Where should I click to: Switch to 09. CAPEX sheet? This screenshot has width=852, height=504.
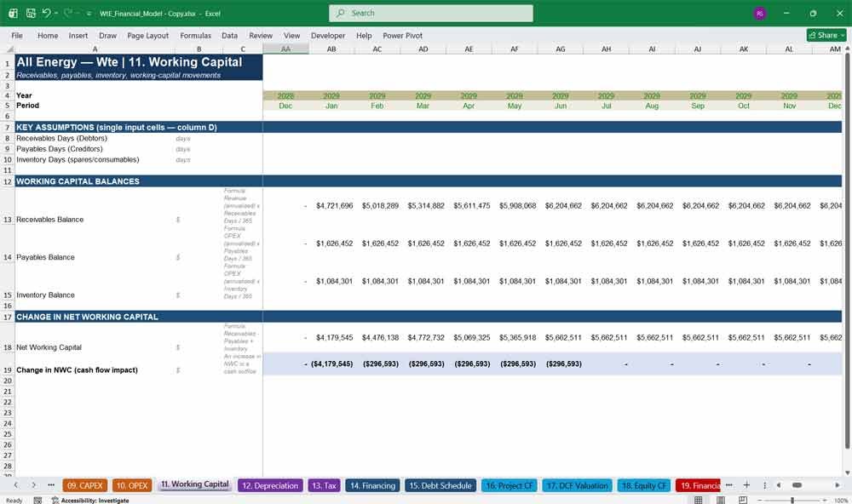84,485
